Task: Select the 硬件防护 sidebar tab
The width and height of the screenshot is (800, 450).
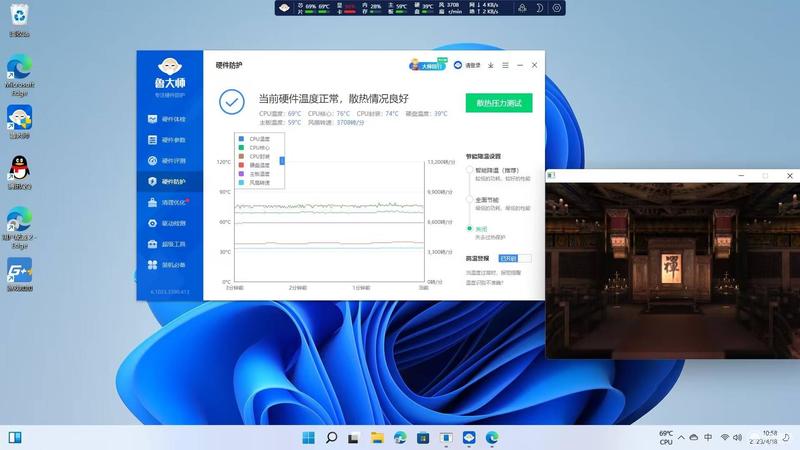Action: [x=168, y=182]
